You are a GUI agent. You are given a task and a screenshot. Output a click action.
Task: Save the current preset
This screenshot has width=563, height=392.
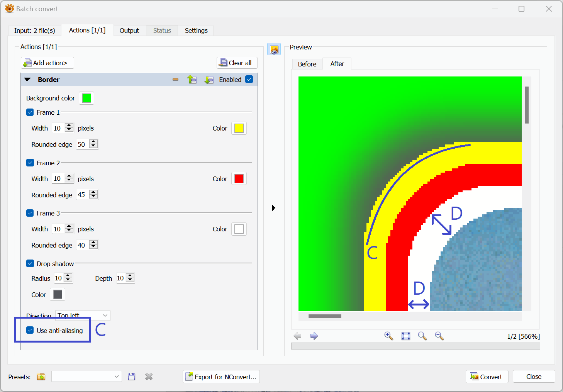[132, 377]
